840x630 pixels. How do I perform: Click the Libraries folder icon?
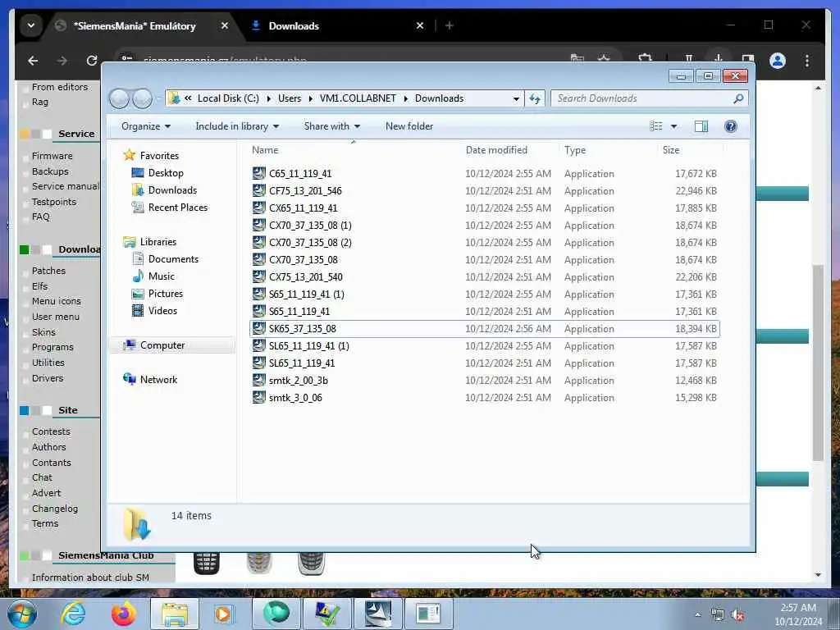(129, 242)
